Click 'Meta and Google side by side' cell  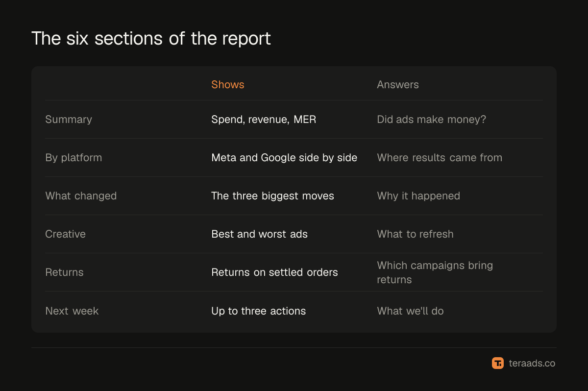click(x=284, y=157)
